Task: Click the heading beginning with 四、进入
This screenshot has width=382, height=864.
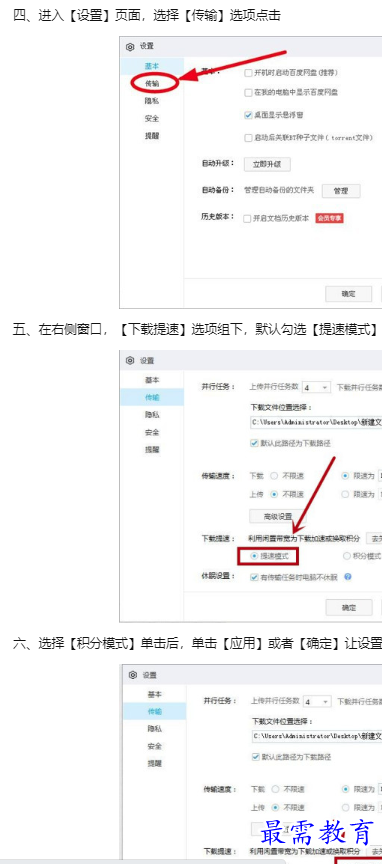Action: (147, 15)
